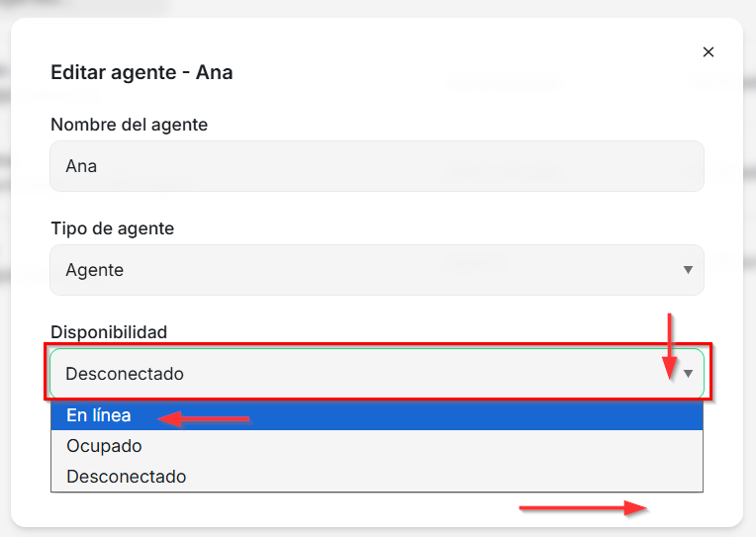Open the Tipo de agente dropdown
Screen dimensions: 756x537
tap(376, 270)
